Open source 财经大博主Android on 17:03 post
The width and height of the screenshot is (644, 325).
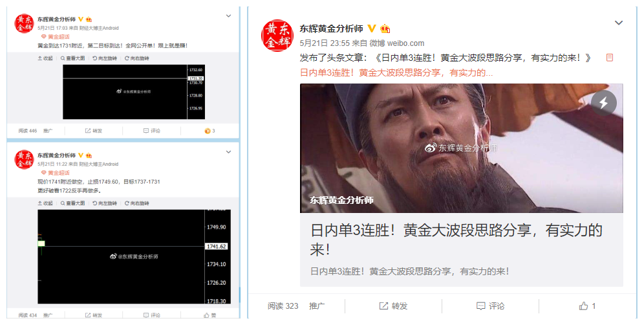click(x=99, y=28)
